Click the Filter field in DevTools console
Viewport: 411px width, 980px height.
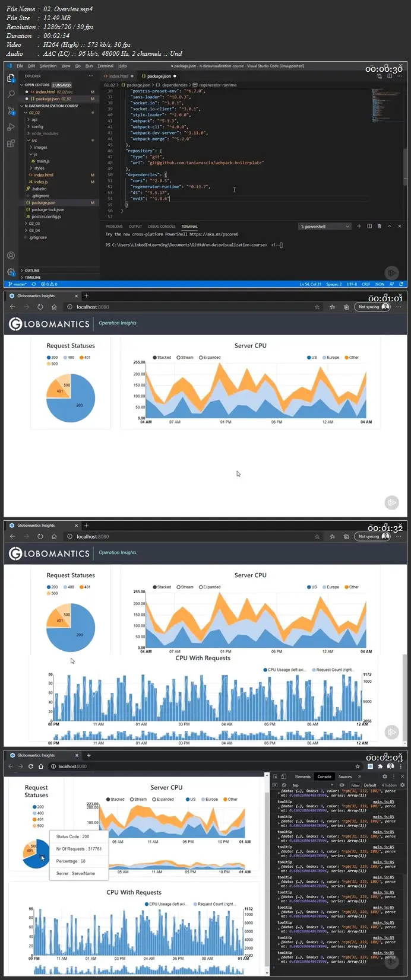coord(356,785)
